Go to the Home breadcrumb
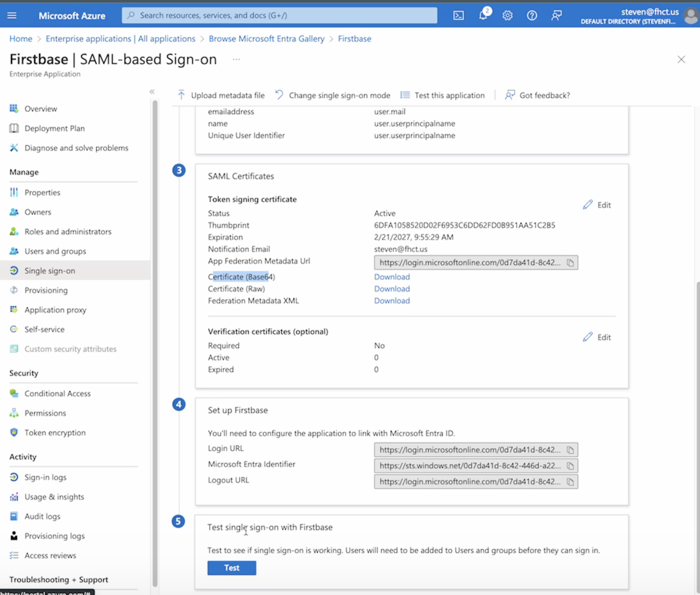700x595 pixels. tap(21, 39)
